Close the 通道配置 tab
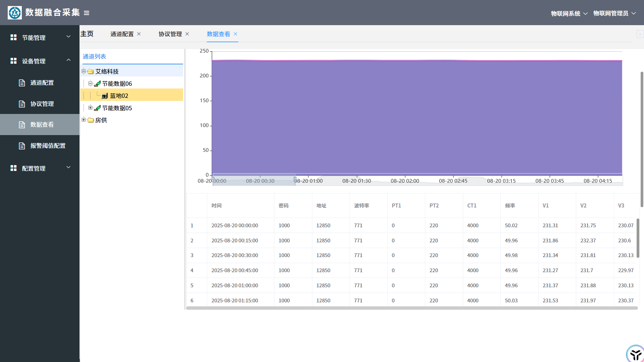The width and height of the screenshot is (644, 362). pyautogui.click(x=139, y=34)
